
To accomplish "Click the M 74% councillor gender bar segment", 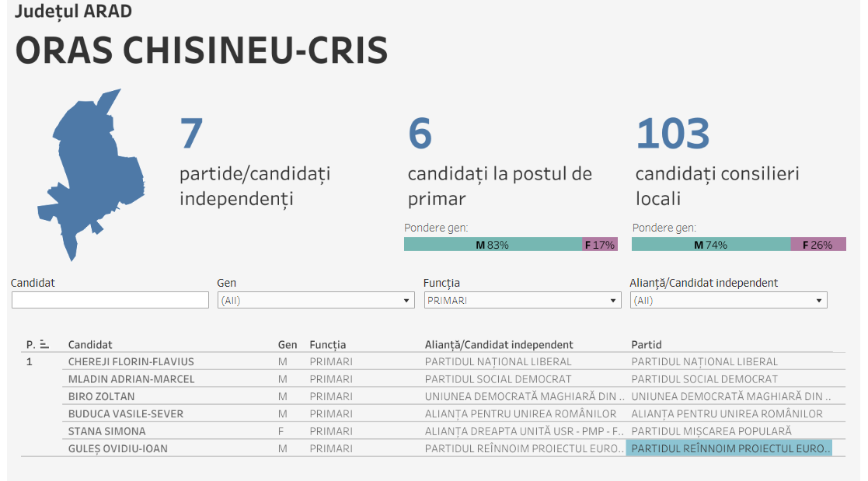I will [x=710, y=245].
